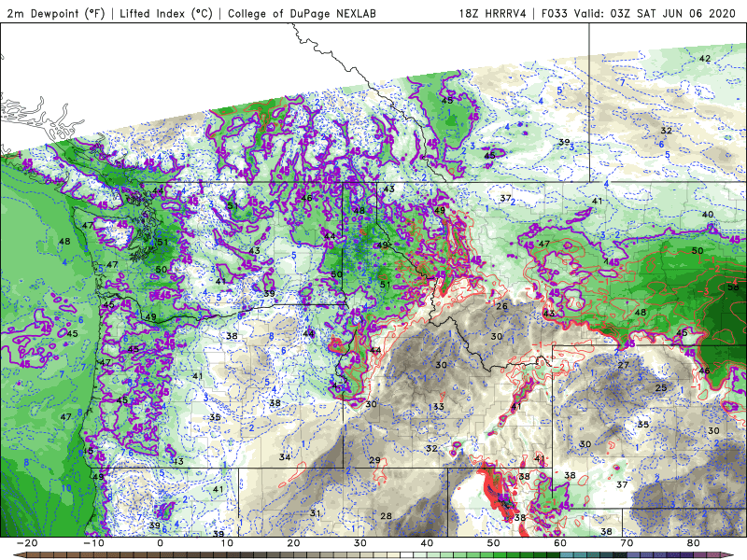Click the 26 dewpoint value on the map
Viewport: 747px width, 560px height.
[x=501, y=306]
